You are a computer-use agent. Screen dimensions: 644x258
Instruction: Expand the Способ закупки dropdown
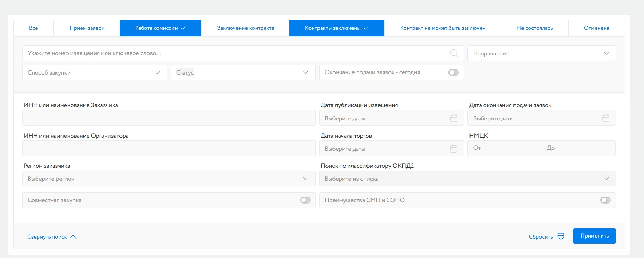pyautogui.click(x=95, y=72)
